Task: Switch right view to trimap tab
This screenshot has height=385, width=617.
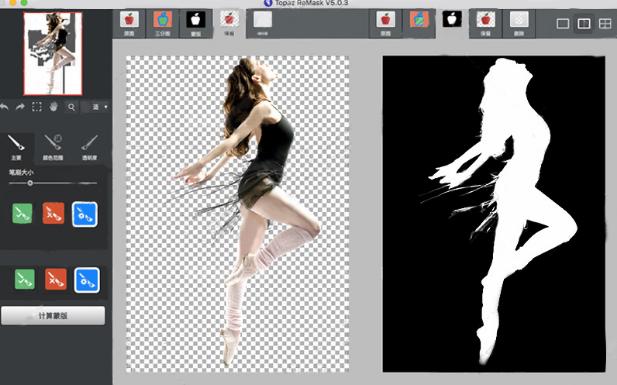Action: point(419,24)
